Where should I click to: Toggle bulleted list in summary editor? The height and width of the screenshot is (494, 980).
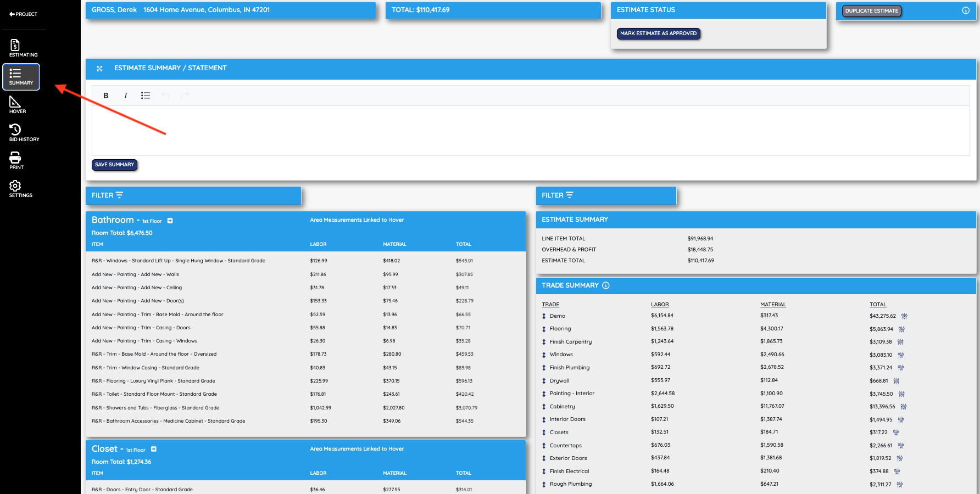coord(146,96)
